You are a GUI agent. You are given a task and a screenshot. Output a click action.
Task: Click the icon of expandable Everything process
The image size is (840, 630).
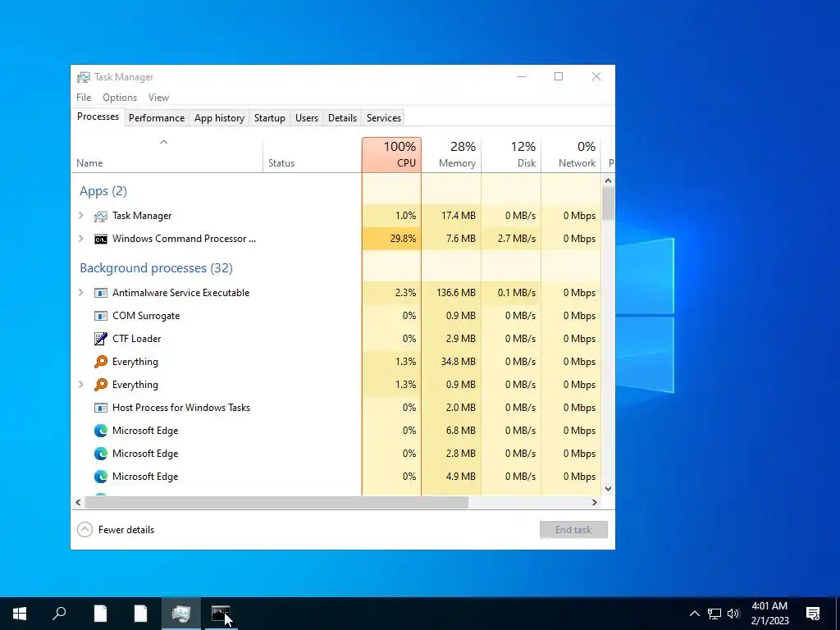pyautogui.click(x=101, y=385)
